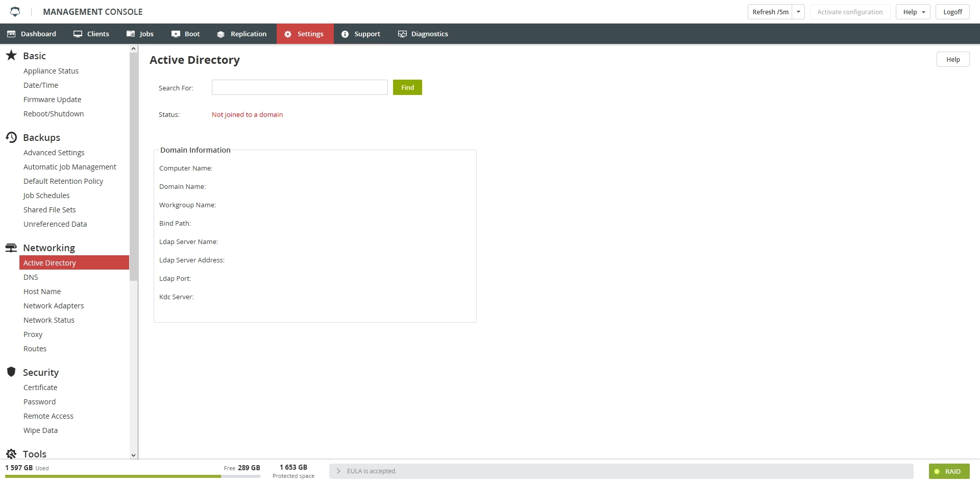
Task: Open Firmware Update page
Action: coord(52,100)
